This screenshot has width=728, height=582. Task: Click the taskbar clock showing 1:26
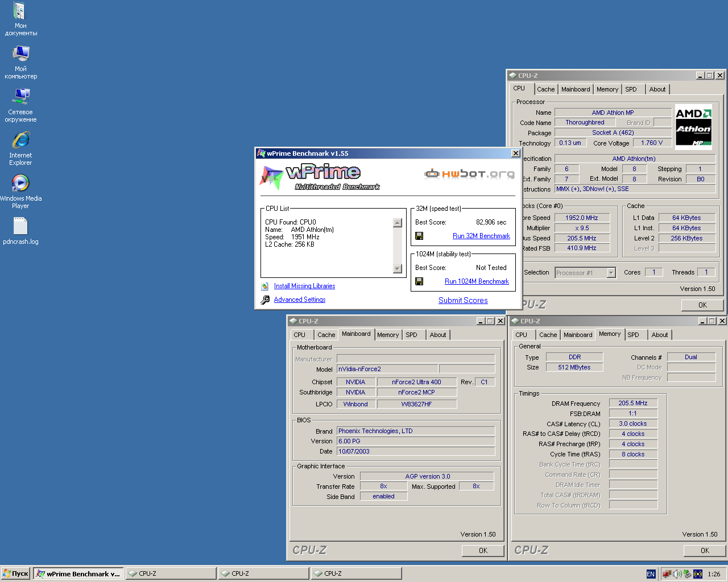(714, 574)
